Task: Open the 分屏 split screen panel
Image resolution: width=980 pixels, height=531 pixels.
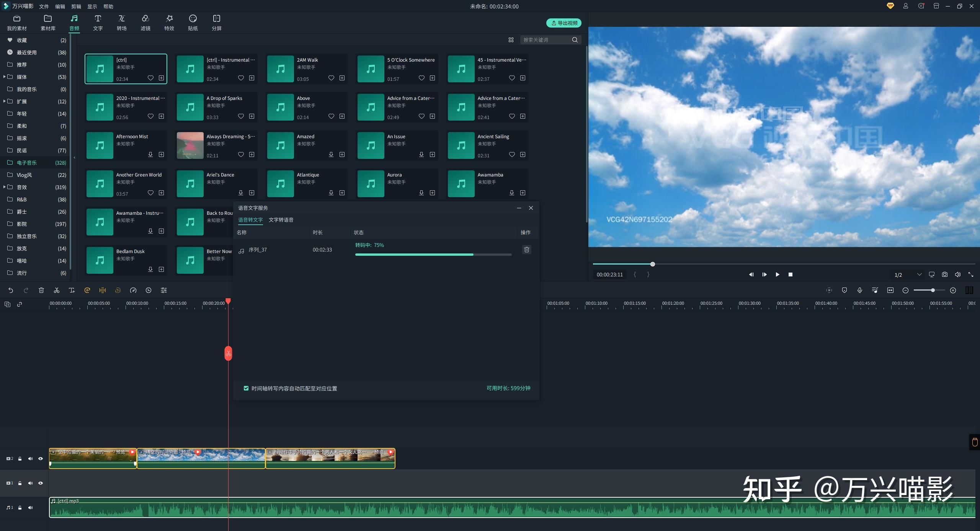Action: (x=217, y=23)
